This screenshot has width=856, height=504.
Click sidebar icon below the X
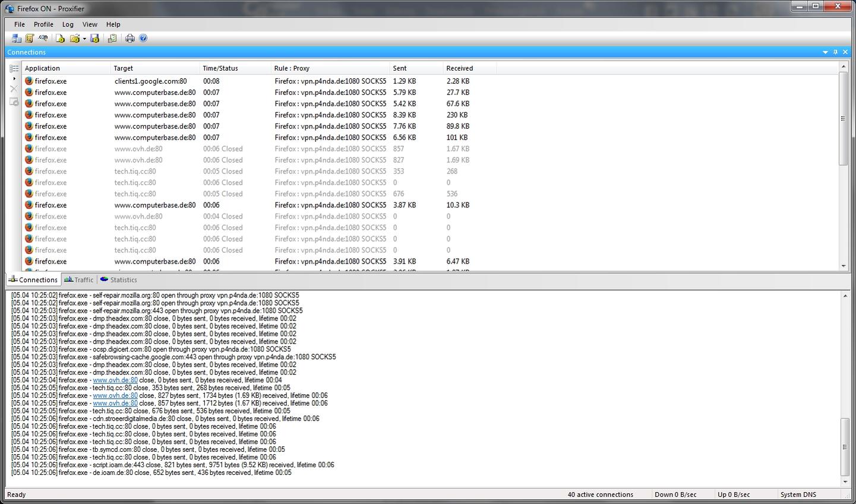pyautogui.click(x=14, y=102)
